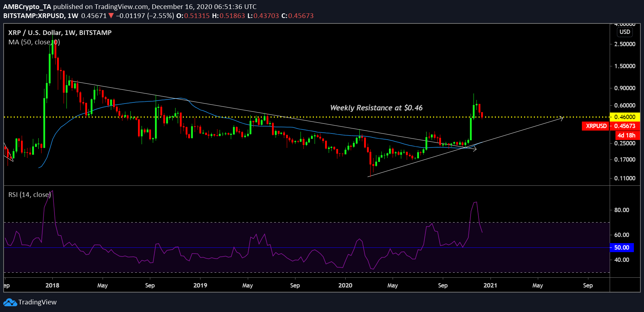Click the O:0.51315 open value in header

tap(193, 16)
